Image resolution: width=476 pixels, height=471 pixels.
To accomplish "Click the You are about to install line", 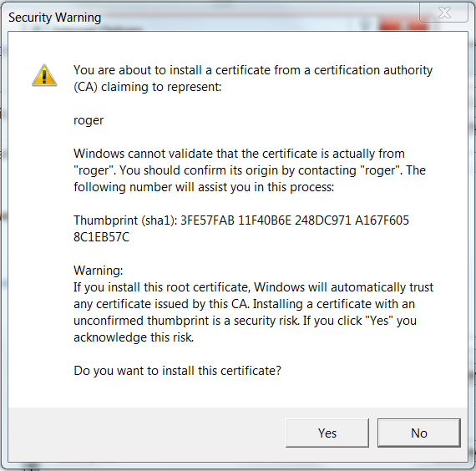I will click(253, 70).
